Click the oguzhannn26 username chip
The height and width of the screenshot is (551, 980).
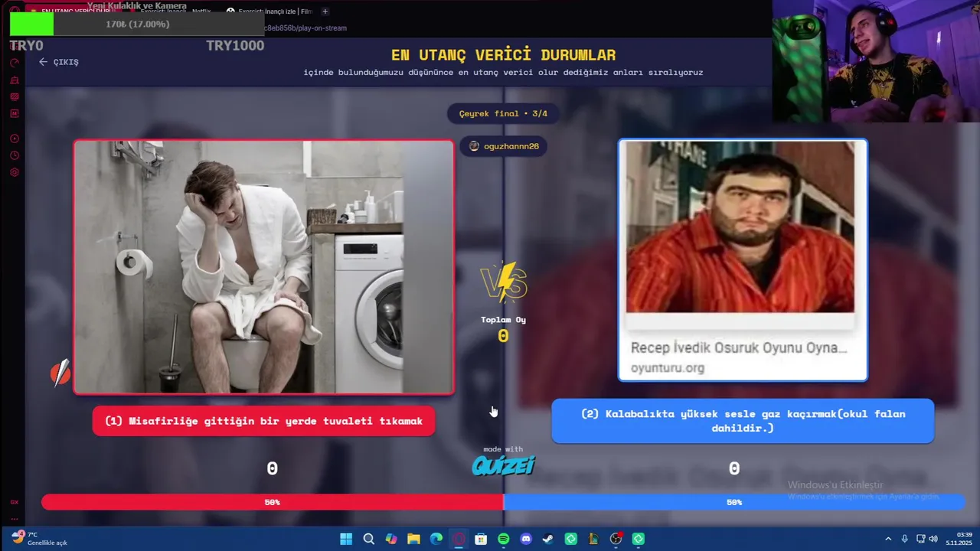click(504, 146)
